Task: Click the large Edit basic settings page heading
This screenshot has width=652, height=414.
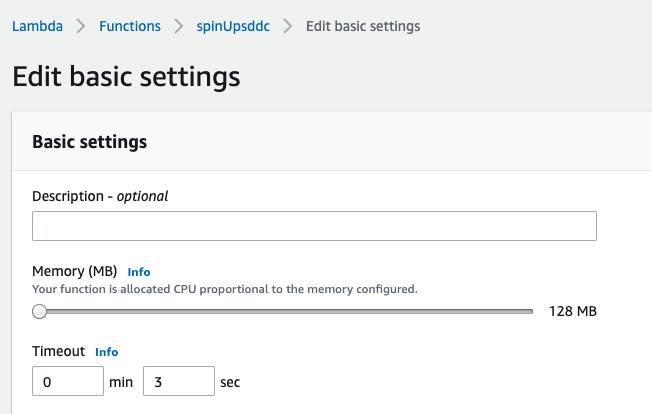Action: coord(126,76)
